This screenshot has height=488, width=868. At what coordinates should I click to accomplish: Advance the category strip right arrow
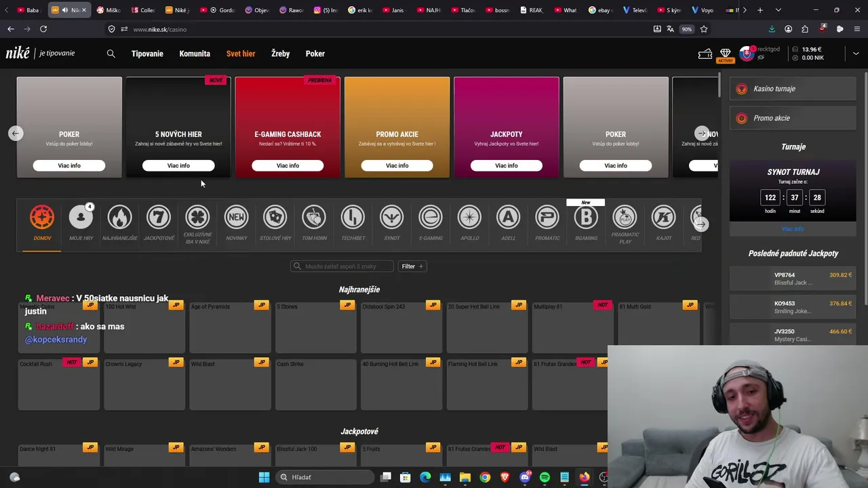[x=701, y=224]
